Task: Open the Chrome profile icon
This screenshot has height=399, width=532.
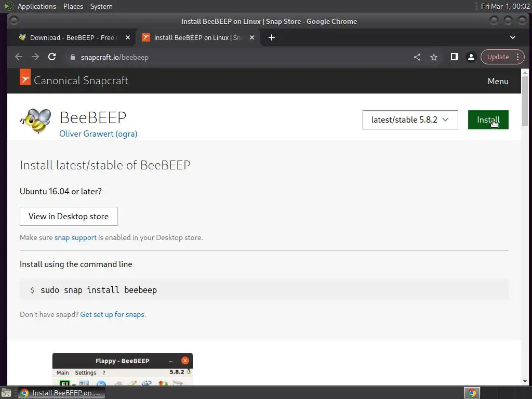Action: point(471,57)
